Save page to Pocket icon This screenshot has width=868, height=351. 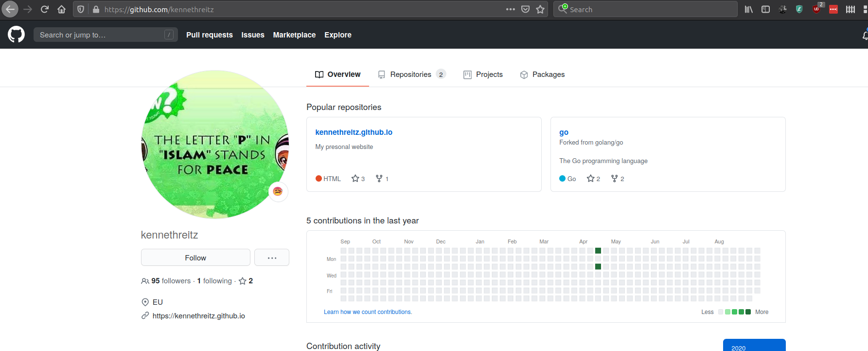(x=525, y=9)
